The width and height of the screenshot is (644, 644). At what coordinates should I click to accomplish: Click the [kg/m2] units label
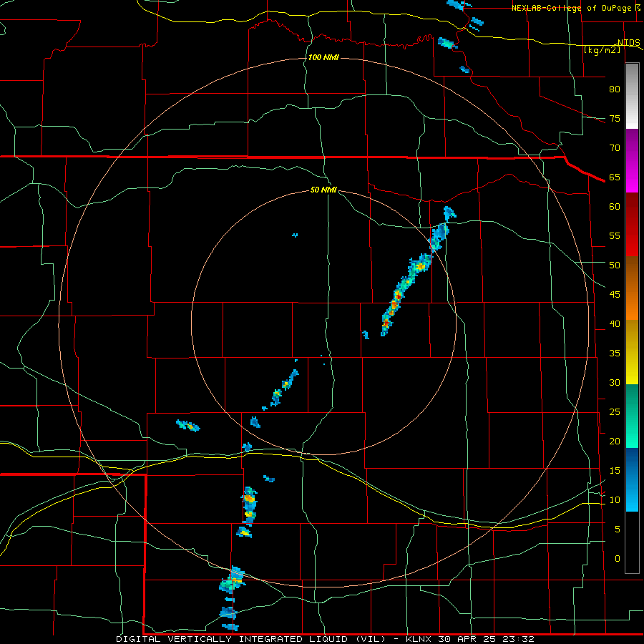click(602, 50)
